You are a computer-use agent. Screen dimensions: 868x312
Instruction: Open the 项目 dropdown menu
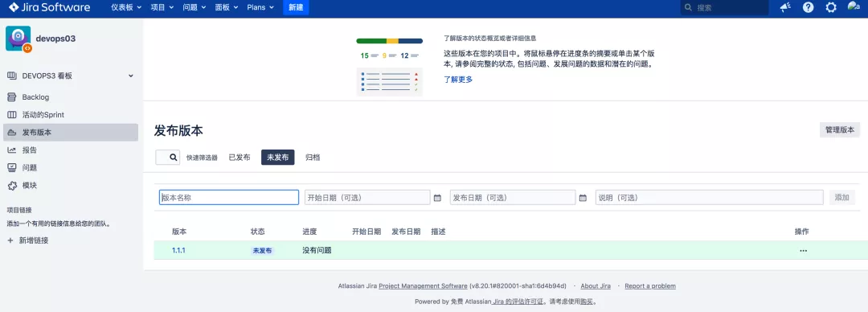tap(162, 8)
